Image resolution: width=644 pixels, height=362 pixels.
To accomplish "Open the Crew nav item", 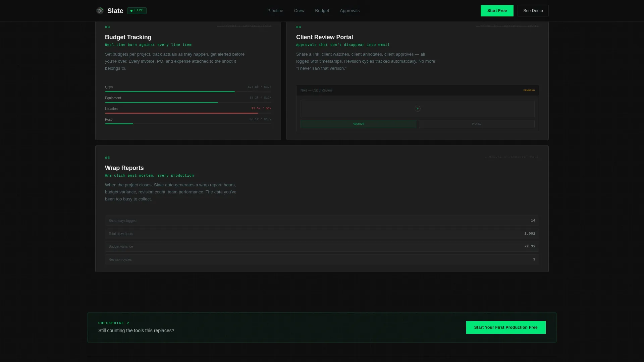I will 299,11.
